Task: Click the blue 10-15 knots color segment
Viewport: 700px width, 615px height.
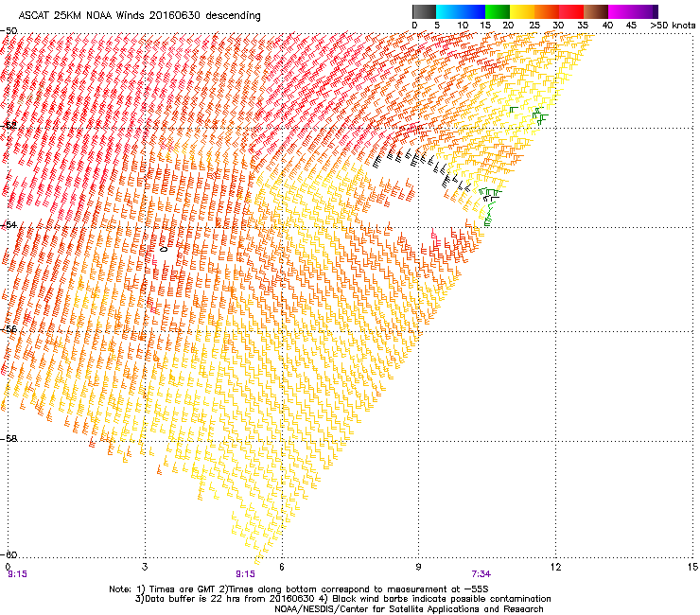Action: [473, 11]
